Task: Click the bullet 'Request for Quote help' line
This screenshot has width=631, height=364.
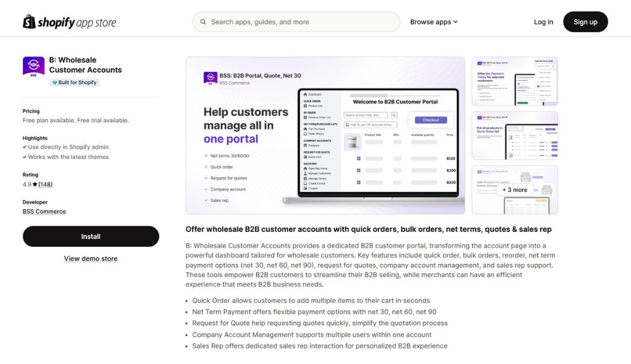Action: 320,323
